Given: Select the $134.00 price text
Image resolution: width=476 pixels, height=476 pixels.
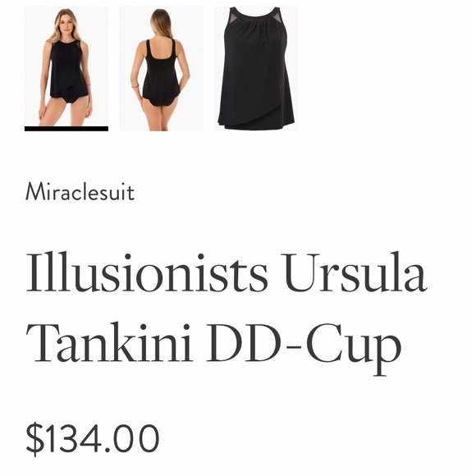Looking at the screenshot, I should (x=93, y=439).
